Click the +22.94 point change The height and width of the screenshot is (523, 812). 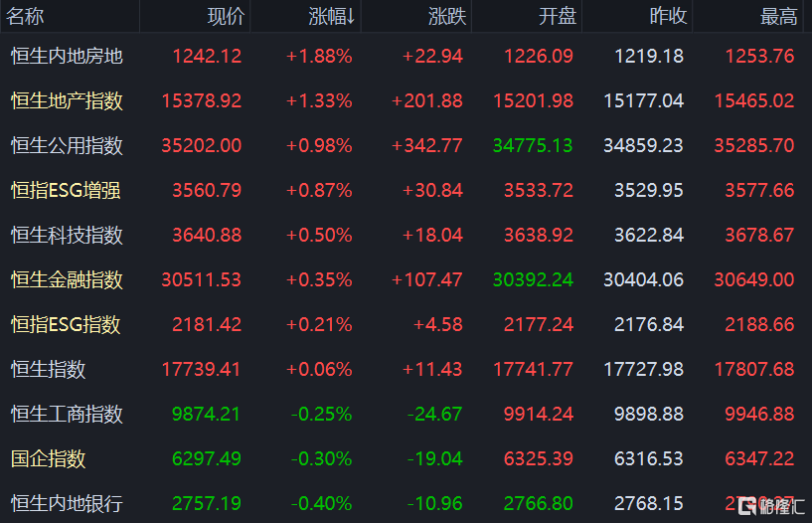(x=433, y=56)
